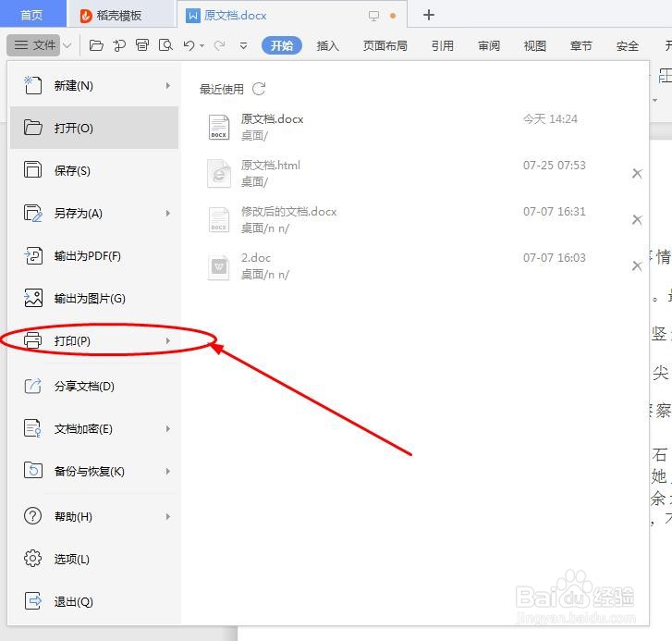
Task: Expand the 另存为(A) submenu arrow
Action: click(x=168, y=213)
